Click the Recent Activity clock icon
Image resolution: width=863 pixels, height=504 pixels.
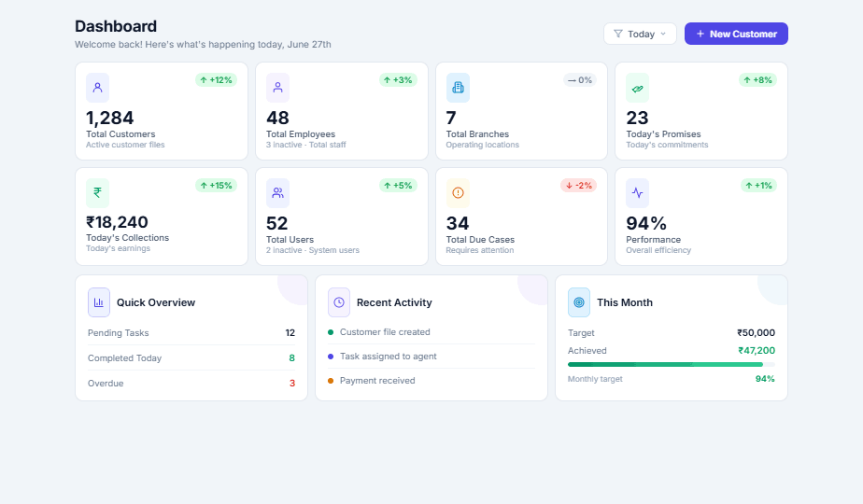tap(339, 302)
